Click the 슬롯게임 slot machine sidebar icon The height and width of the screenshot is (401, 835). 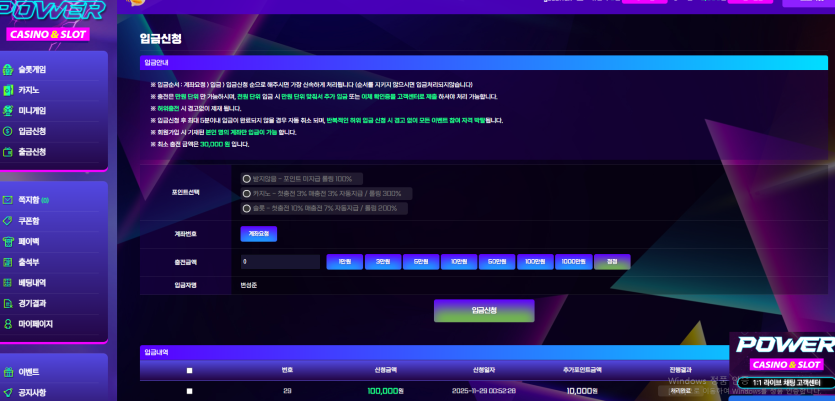(8, 70)
